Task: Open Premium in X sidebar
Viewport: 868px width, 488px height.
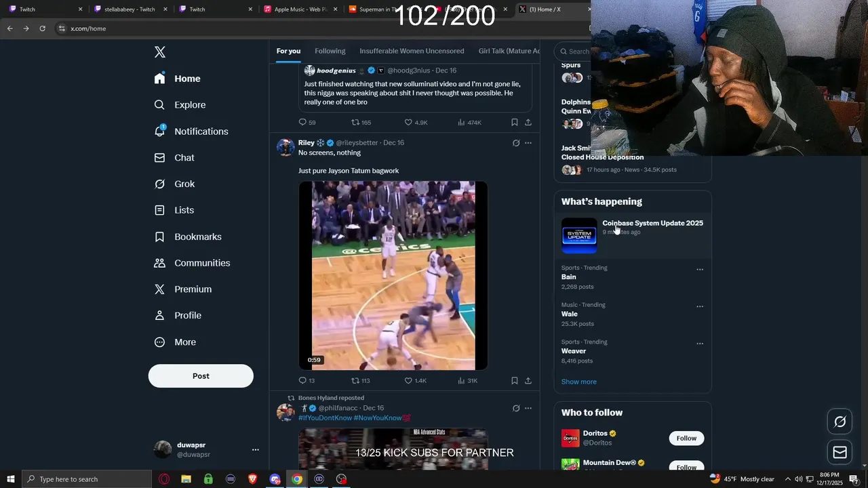Action: (183, 289)
